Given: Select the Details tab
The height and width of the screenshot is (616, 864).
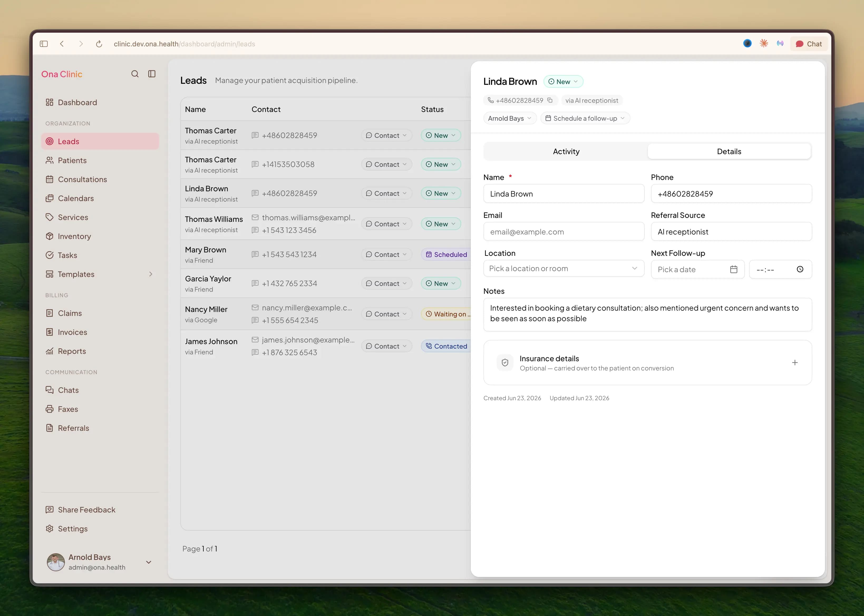Looking at the screenshot, I should (729, 152).
